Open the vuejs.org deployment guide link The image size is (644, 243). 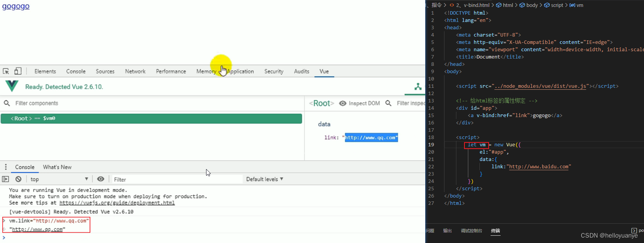click(117, 203)
